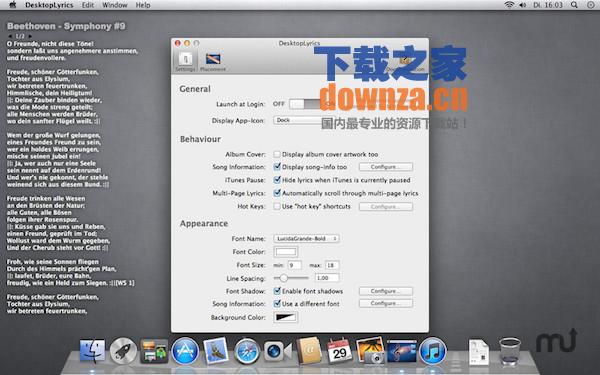This screenshot has height=375, width=600.
Task: Toggle Automatically scroll through multi-page lyrics
Action: (x=277, y=193)
